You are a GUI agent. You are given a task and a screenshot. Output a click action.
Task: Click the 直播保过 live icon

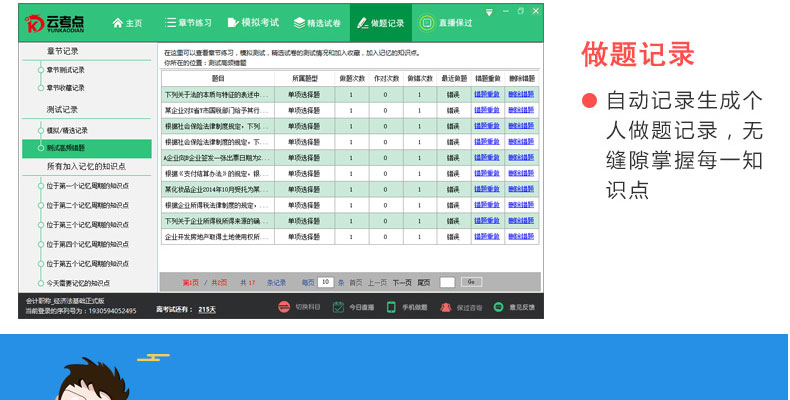[427, 23]
